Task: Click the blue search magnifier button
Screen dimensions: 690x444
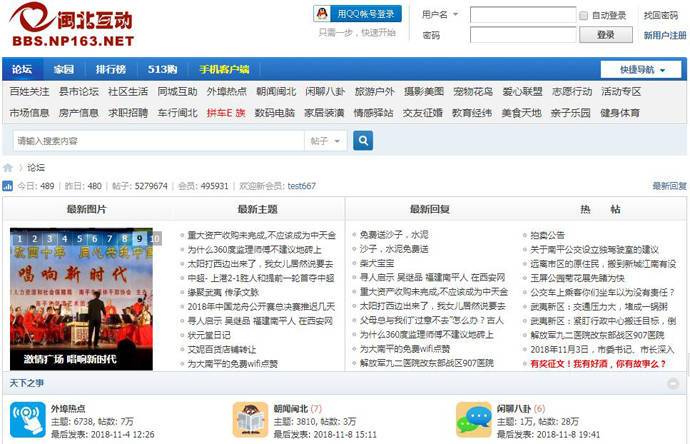Action: tap(362, 141)
